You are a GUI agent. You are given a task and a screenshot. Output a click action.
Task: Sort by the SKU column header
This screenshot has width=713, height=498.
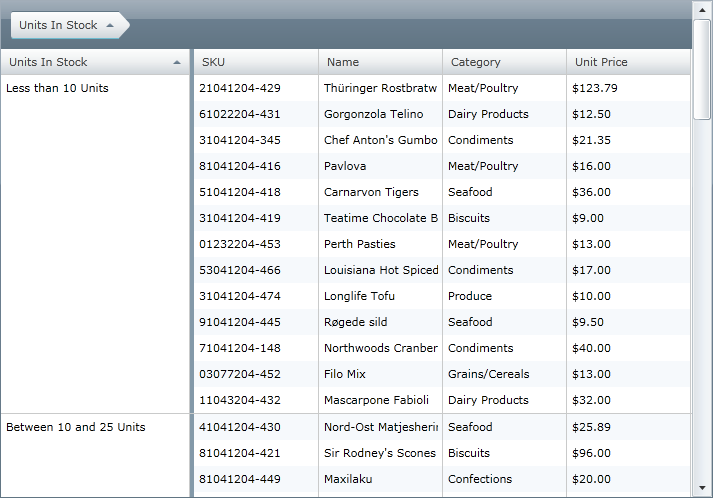click(x=255, y=62)
